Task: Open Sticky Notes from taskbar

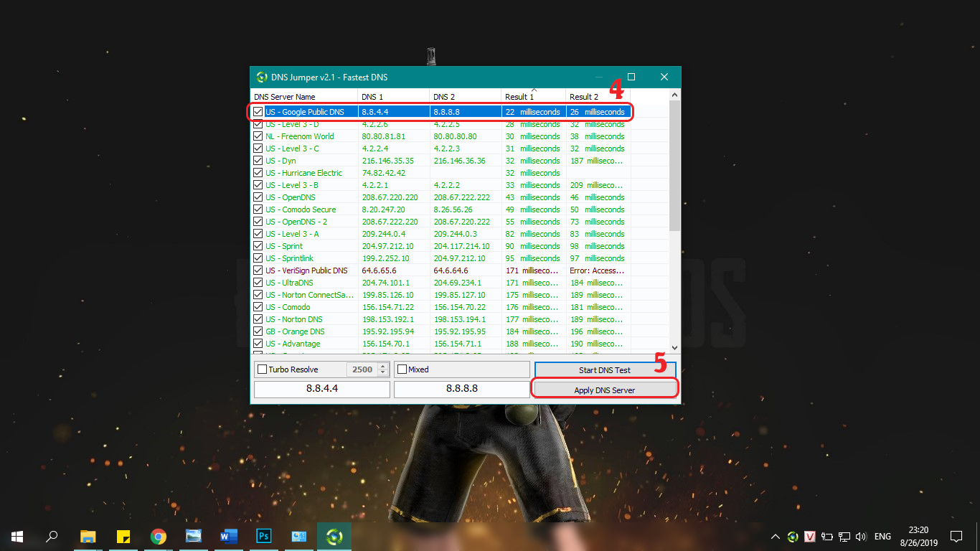Action: (123, 536)
